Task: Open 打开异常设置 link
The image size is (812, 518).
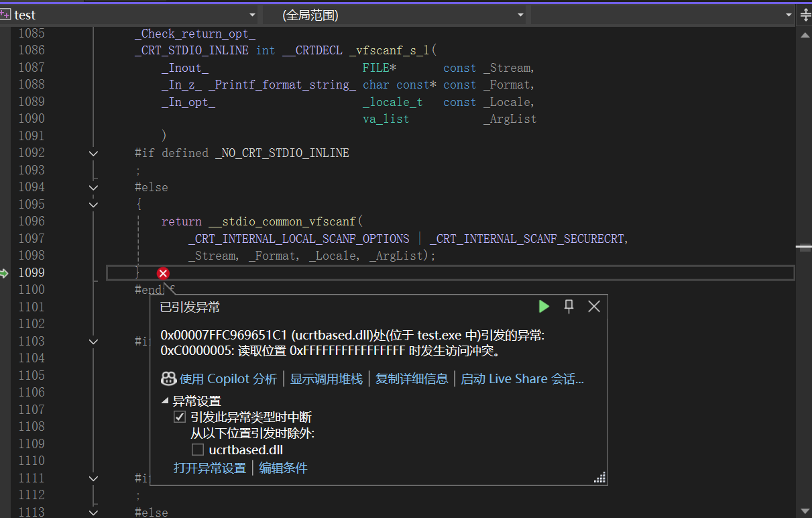Action: [210, 468]
